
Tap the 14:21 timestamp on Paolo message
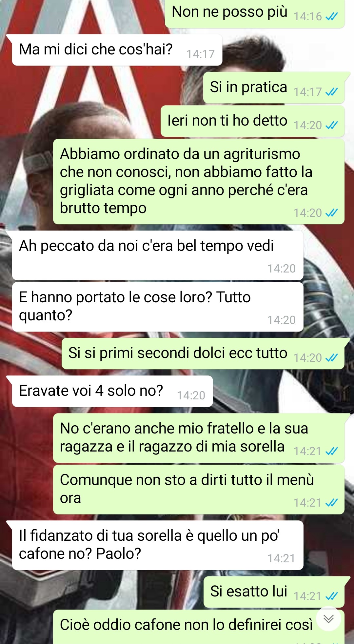[x=281, y=558]
